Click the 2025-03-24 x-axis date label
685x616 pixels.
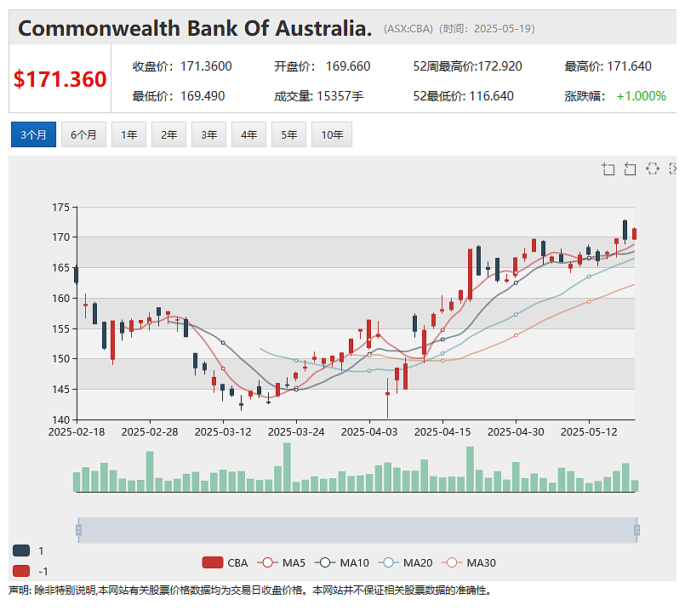click(296, 432)
